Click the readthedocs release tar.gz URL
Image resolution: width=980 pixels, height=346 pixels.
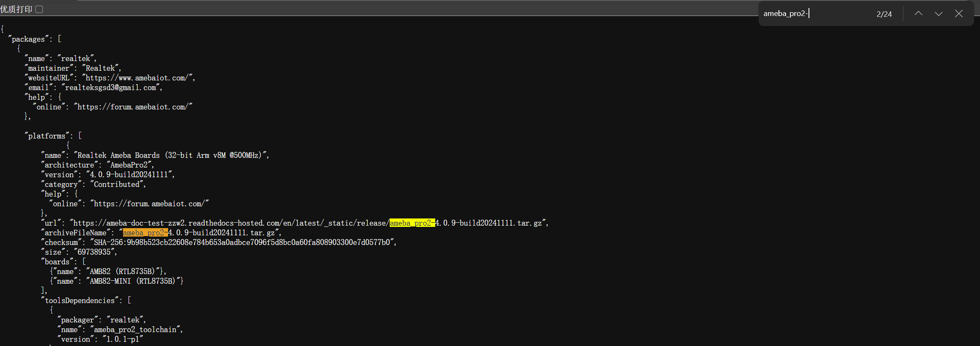(x=308, y=223)
